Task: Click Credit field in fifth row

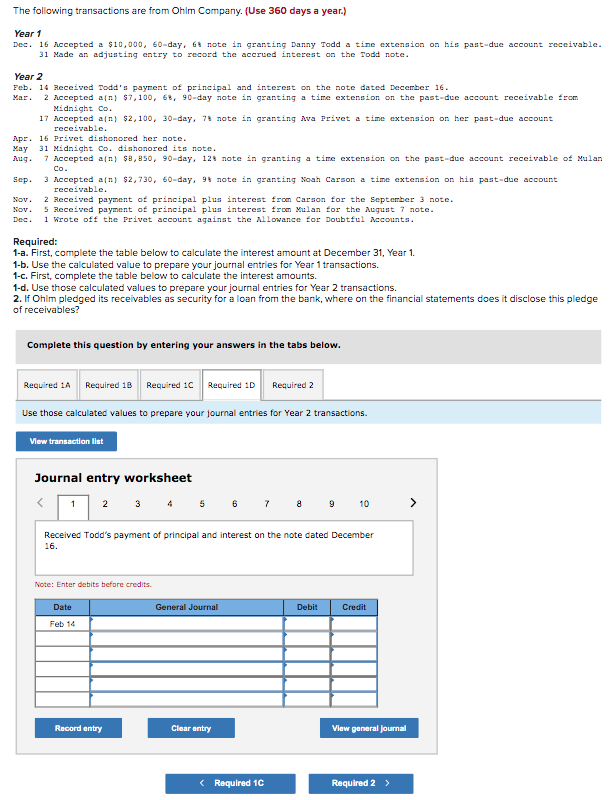Action: point(354,684)
